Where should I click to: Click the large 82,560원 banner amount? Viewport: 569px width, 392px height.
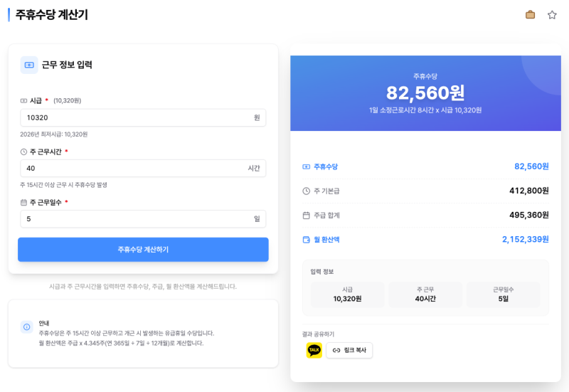[425, 92]
